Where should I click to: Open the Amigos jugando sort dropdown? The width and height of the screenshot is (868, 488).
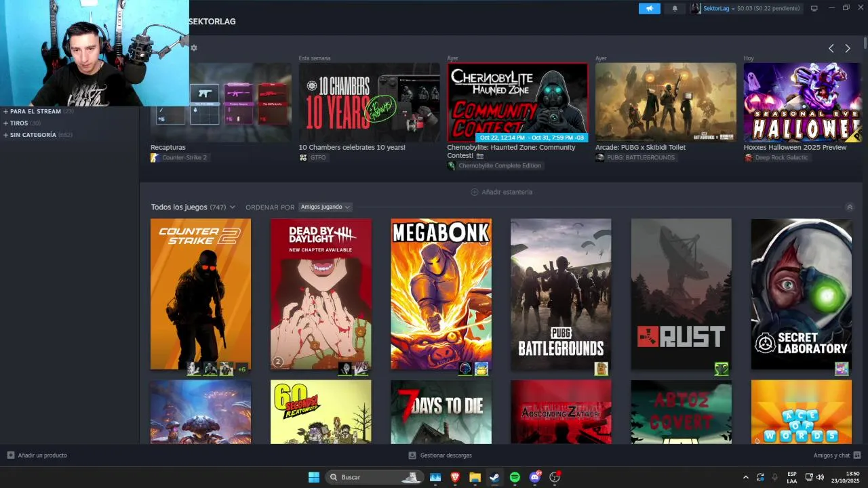[x=325, y=207]
